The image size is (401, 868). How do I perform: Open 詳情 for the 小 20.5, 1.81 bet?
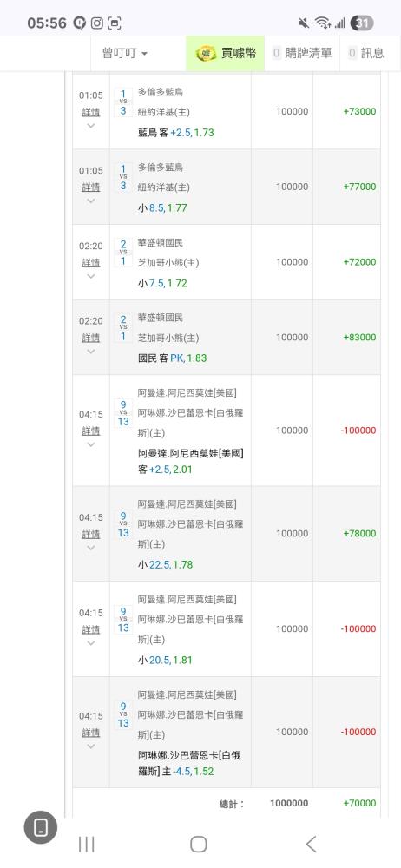[91, 630]
